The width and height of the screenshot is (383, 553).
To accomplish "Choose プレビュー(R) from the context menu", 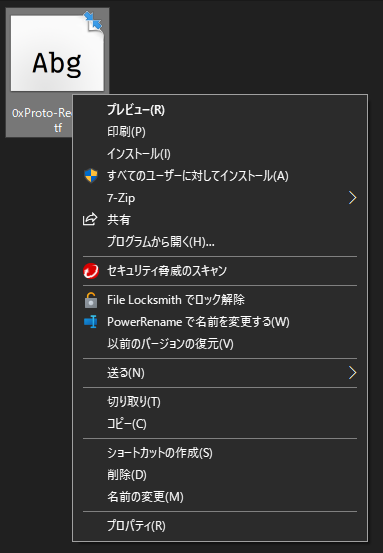I will point(220,110).
